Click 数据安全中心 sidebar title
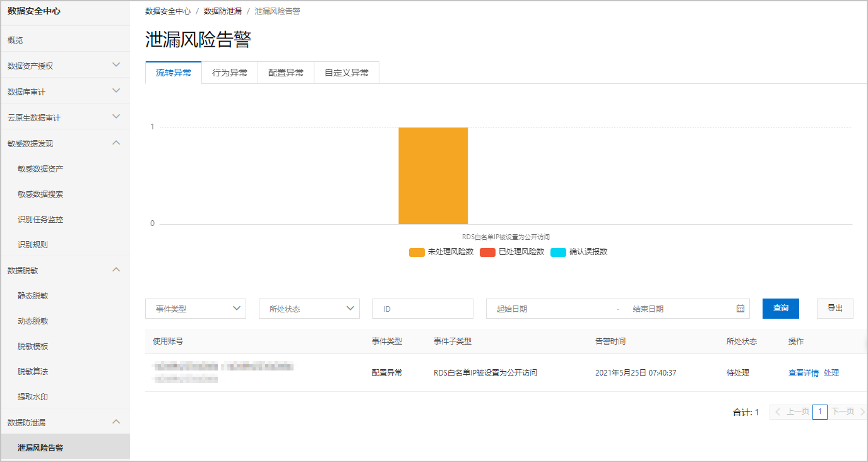Viewport: 868px width, 462px height. tap(34, 11)
